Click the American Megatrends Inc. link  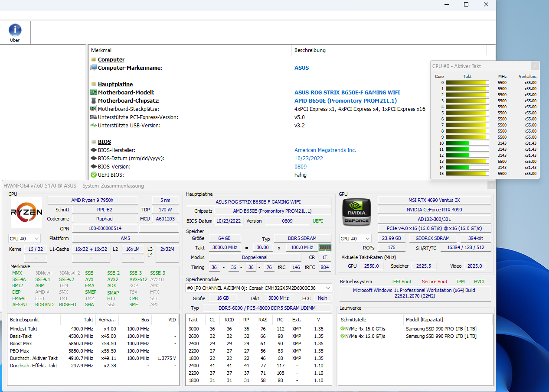[325, 150]
